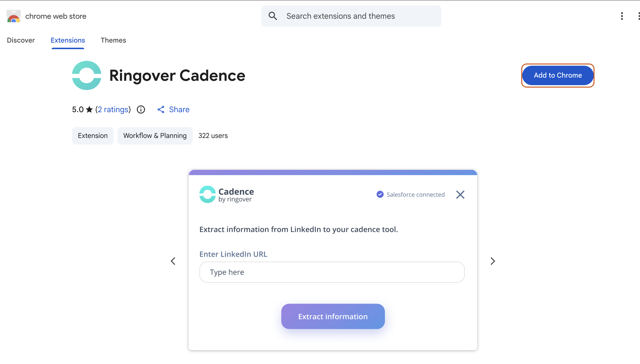
Task: Click the Share link
Action: coord(179,109)
